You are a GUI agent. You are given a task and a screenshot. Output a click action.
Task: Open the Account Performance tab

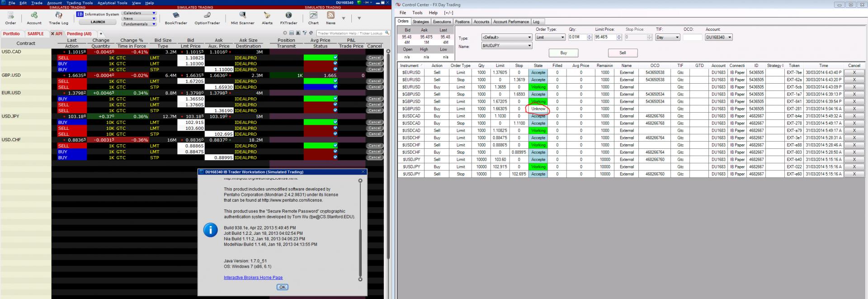pyautogui.click(x=511, y=22)
